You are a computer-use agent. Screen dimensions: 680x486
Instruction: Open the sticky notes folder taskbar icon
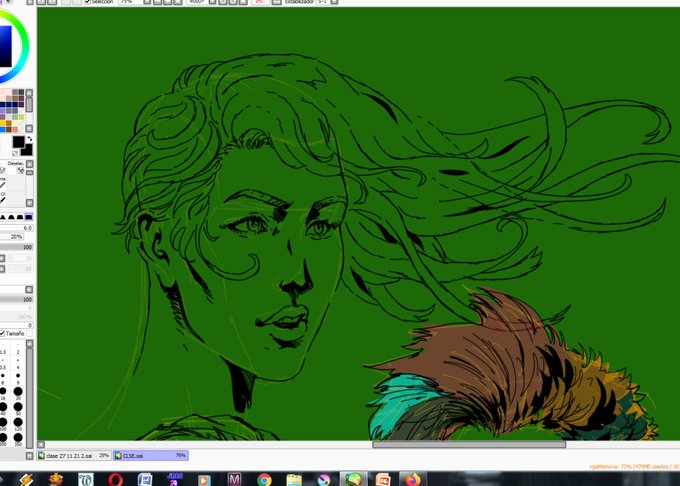(x=294, y=479)
